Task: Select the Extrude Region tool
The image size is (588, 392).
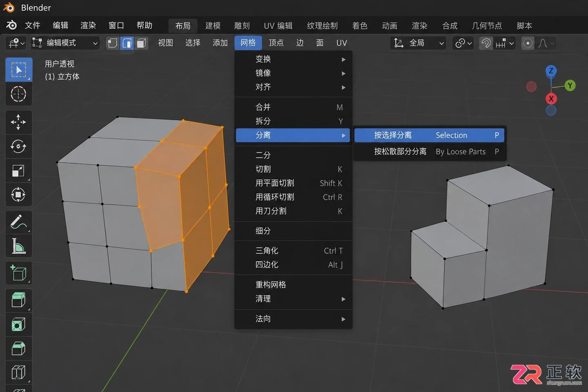Action: point(18,300)
